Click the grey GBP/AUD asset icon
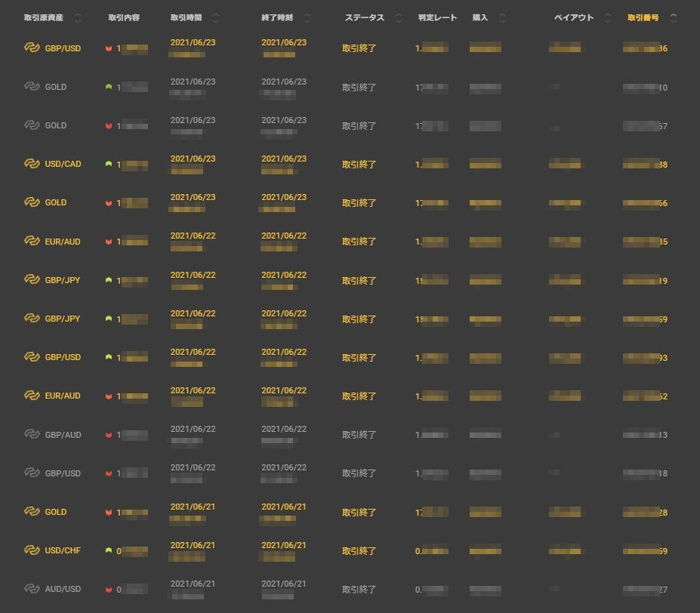700x613 pixels. [32, 435]
